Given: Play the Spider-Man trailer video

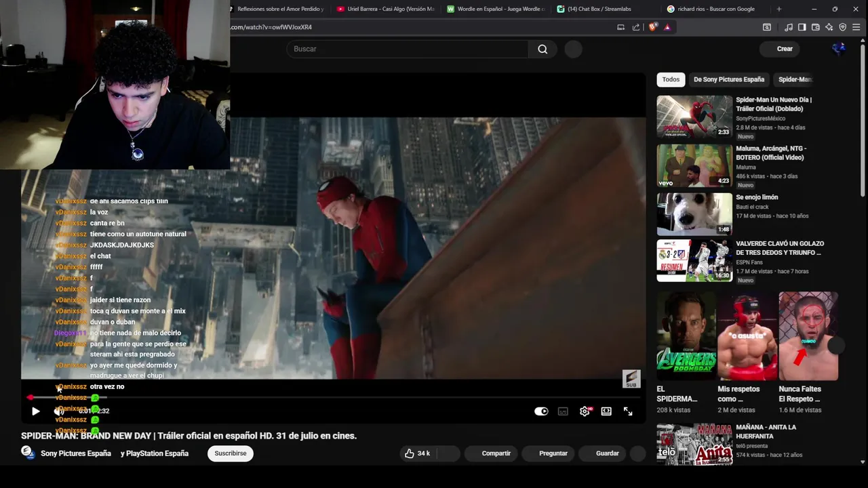Looking at the screenshot, I should pyautogui.click(x=36, y=411).
